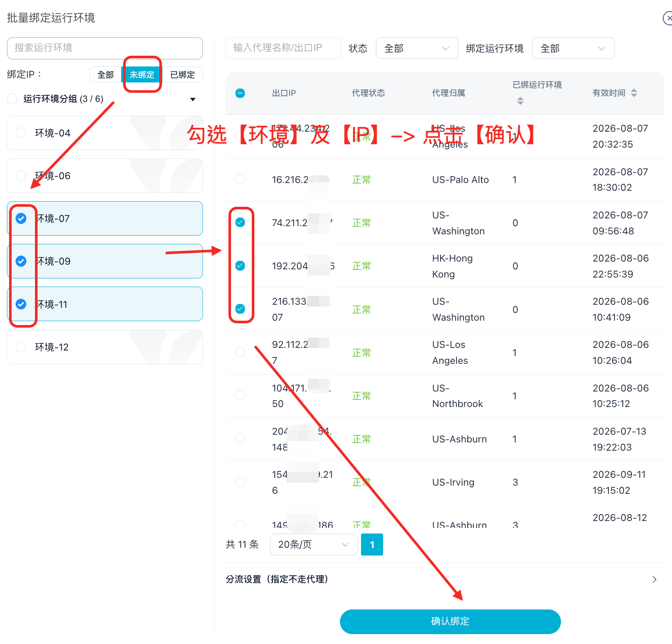This screenshot has height=644, width=672.
Task: Open the 状态 filter dropdown
Action: point(417,48)
